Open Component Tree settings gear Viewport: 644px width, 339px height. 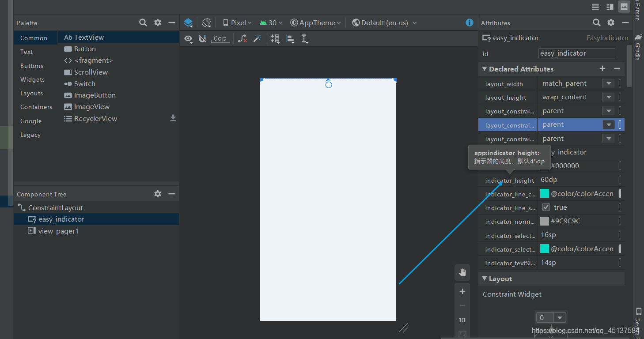pos(158,194)
